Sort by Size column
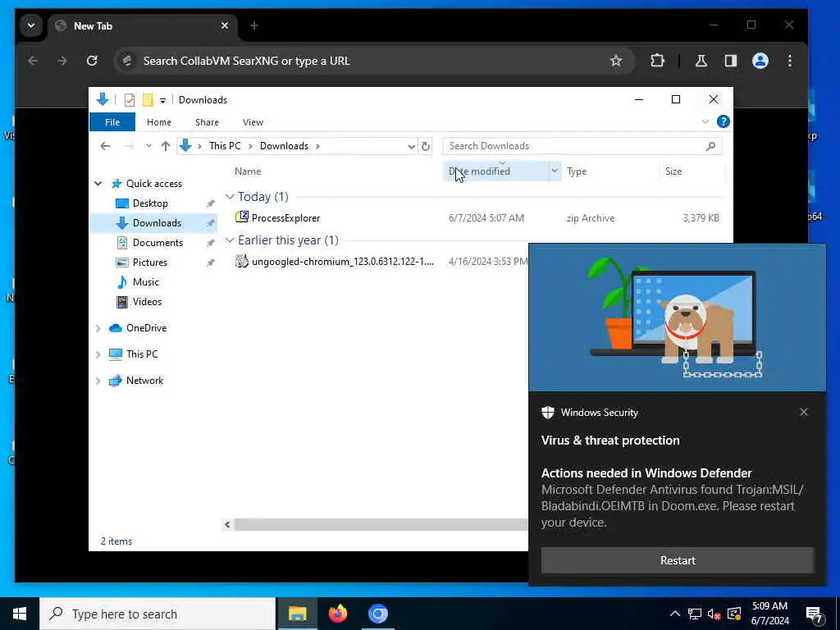The width and height of the screenshot is (840, 630). click(673, 171)
